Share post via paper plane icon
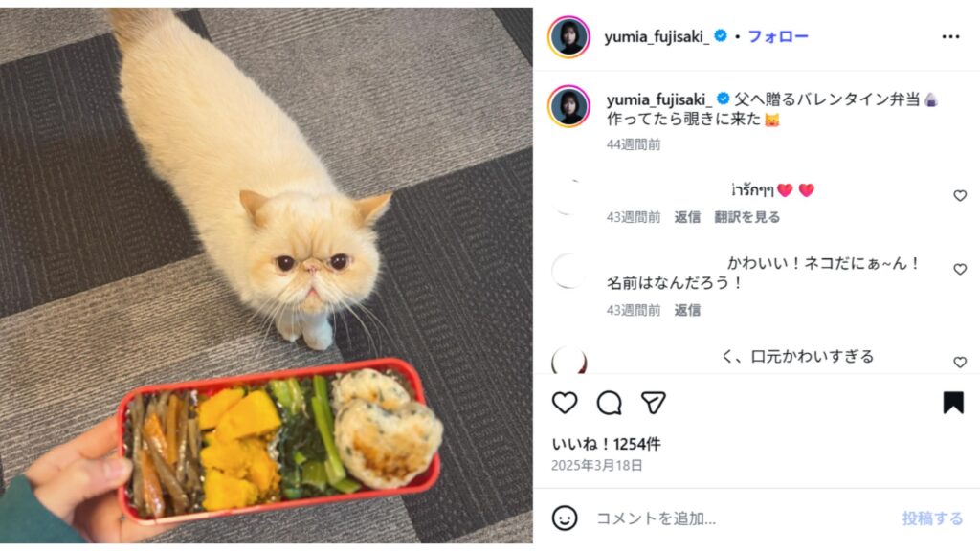Image resolution: width=980 pixels, height=551 pixels. point(653,403)
